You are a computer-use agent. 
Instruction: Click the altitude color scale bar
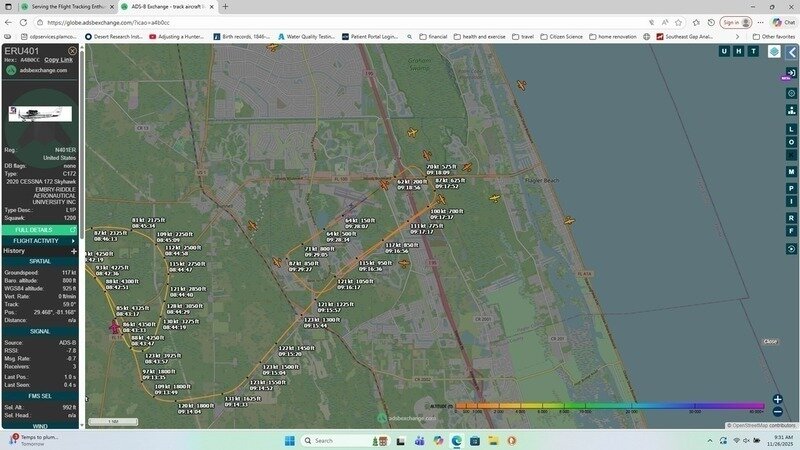click(x=610, y=406)
